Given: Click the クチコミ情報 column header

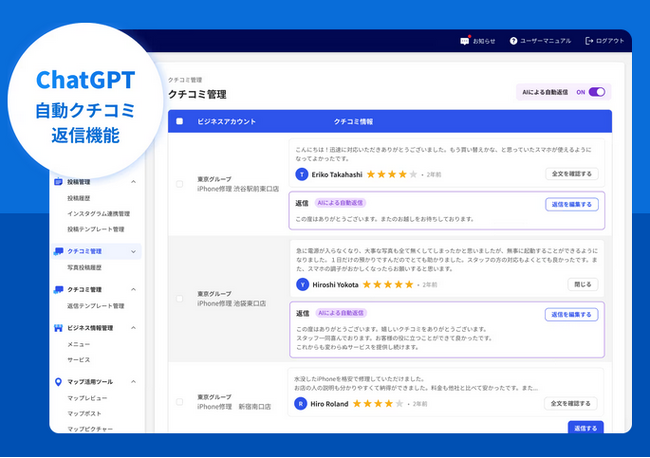Looking at the screenshot, I should pyautogui.click(x=354, y=121).
